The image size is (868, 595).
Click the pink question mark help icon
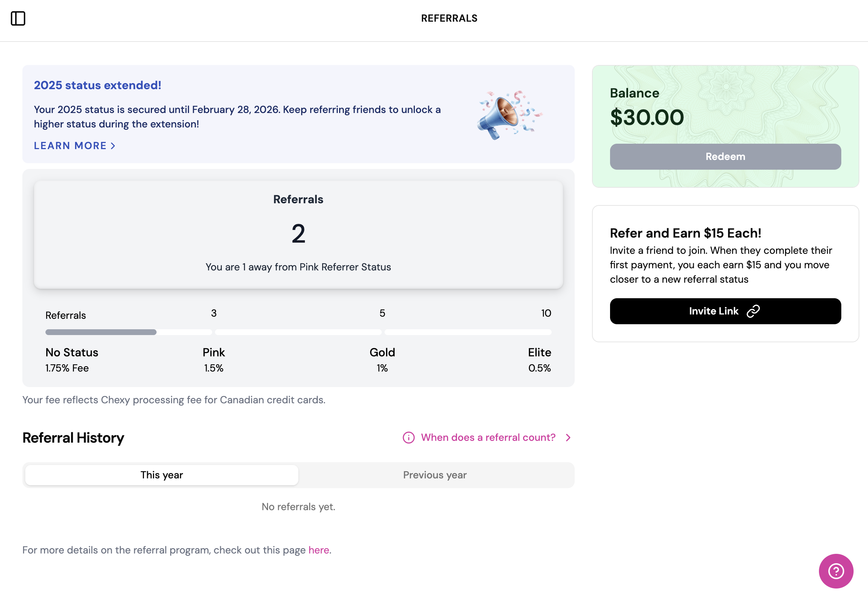pyautogui.click(x=836, y=571)
